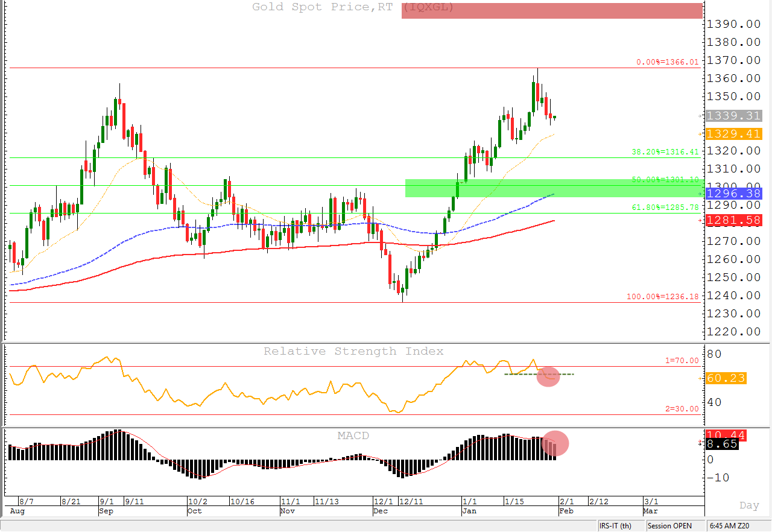Image resolution: width=772 pixels, height=532 pixels.
Task: Select the 38.20%=1316.41 Fibonacci level label
Action: (665, 152)
